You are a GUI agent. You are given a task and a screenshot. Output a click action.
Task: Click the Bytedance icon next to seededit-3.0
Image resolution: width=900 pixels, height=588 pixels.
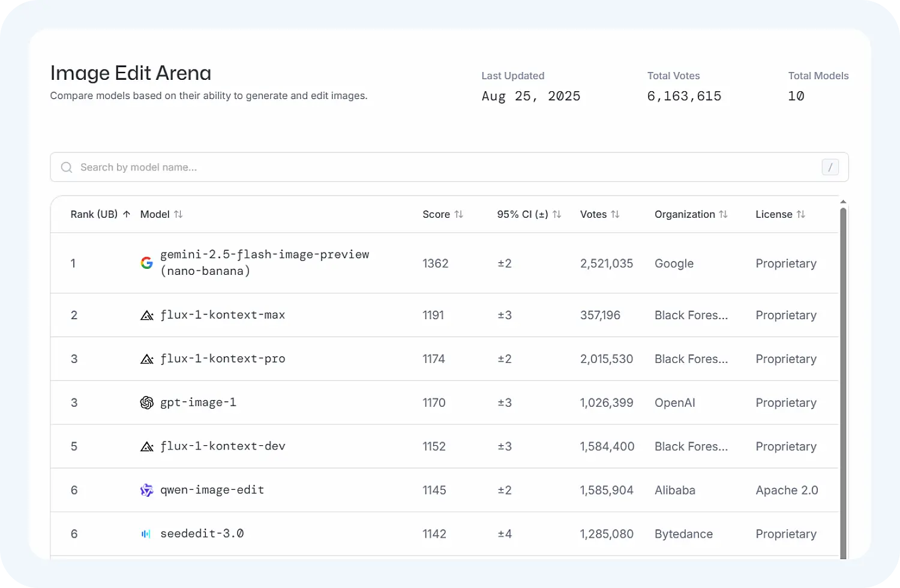click(146, 534)
